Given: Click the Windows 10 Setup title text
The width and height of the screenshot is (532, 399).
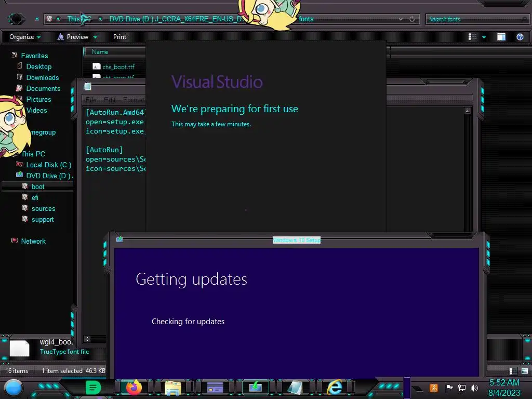Looking at the screenshot, I should click(x=297, y=240).
